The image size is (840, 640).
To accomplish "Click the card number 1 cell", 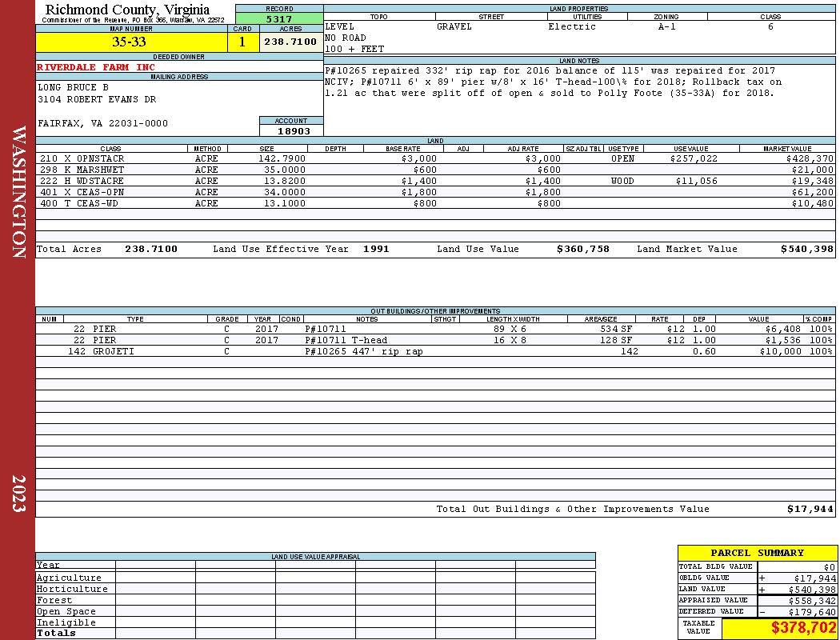I will pyautogui.click(x=242, y=42).
